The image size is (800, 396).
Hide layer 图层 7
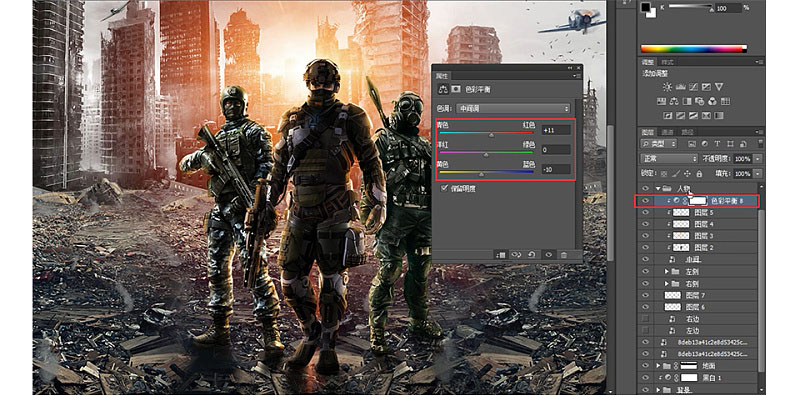click(x=645, y=295)
